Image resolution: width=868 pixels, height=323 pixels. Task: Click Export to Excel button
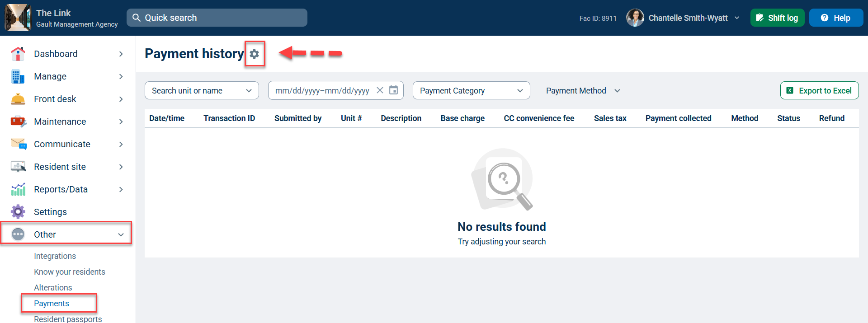(820, 90)
